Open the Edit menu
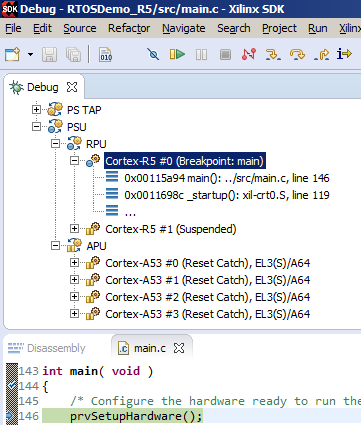The height and width of the screenshot is (425, 361). click(x=42, y=29)
